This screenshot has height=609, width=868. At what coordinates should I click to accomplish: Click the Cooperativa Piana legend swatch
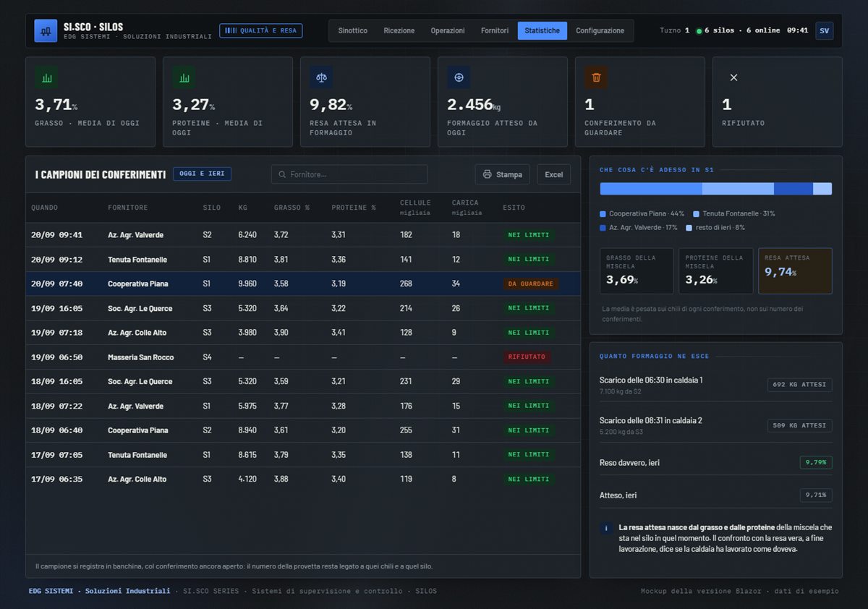603,214
